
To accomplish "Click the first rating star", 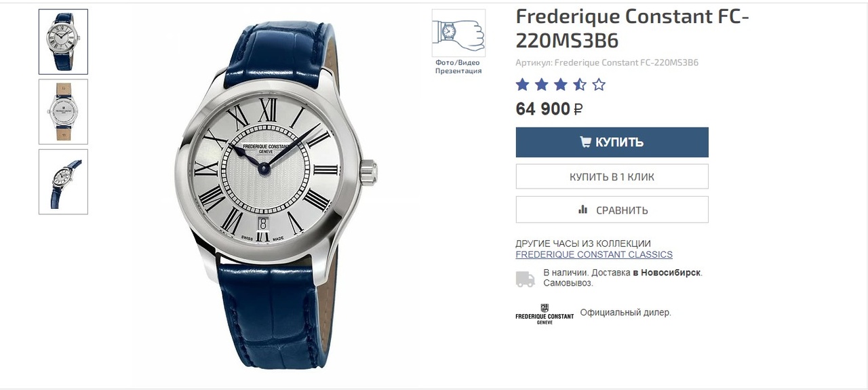I will (x=522, y=85).
